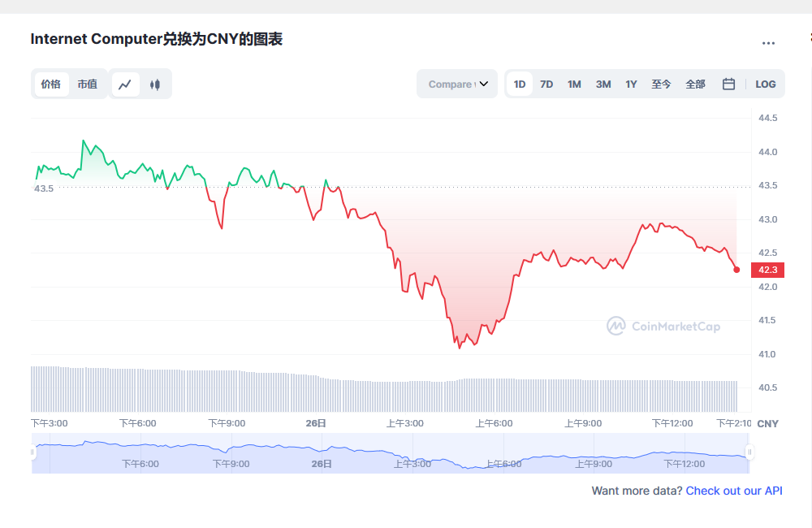Click the red current price point on chart
Image resolution: width=812 pixels, height=528 pixels.
[x=736, y=270]
